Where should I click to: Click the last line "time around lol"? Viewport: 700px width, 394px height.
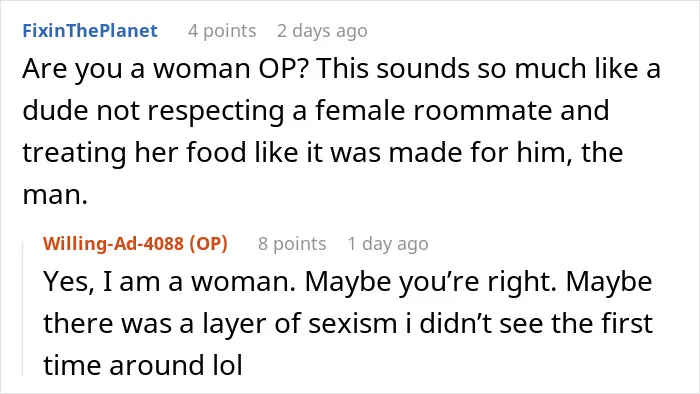click(143, 365)
